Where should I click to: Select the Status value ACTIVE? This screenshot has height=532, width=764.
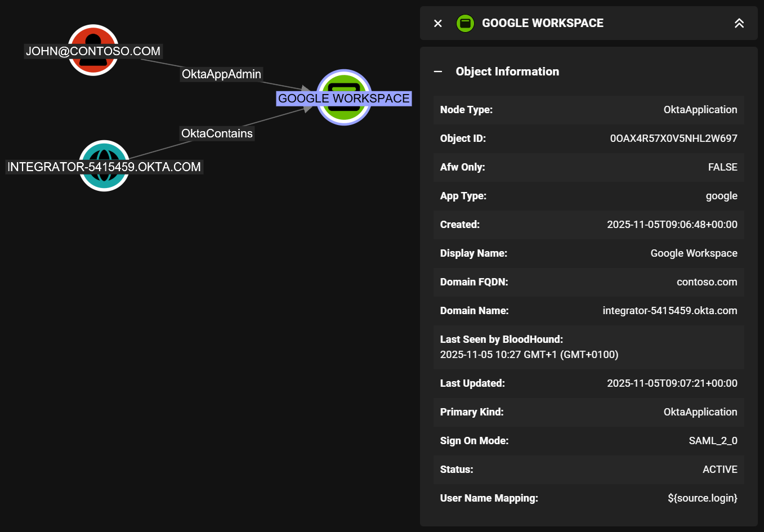720,470
